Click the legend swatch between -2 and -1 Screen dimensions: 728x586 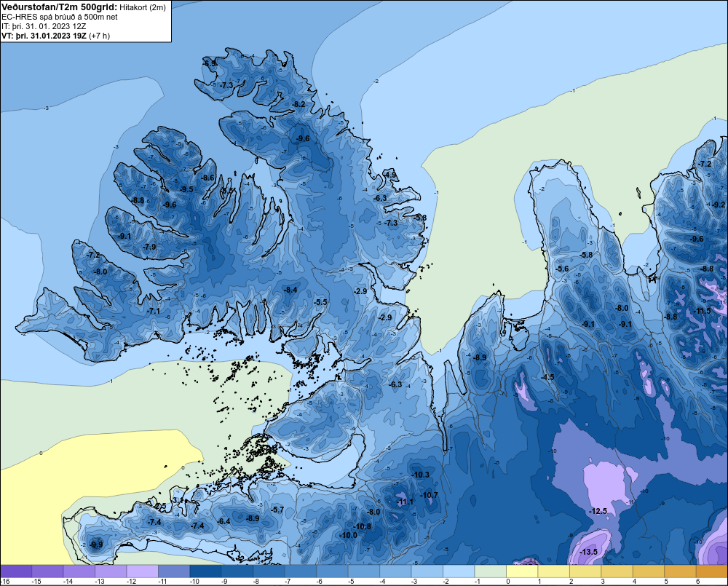[x=459, y=571]
